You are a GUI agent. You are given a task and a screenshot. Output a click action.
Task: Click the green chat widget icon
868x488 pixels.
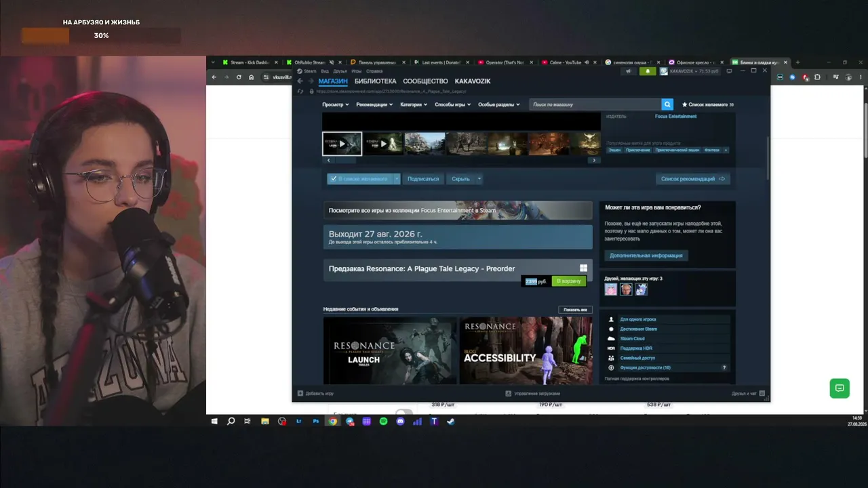click(840, 388)
